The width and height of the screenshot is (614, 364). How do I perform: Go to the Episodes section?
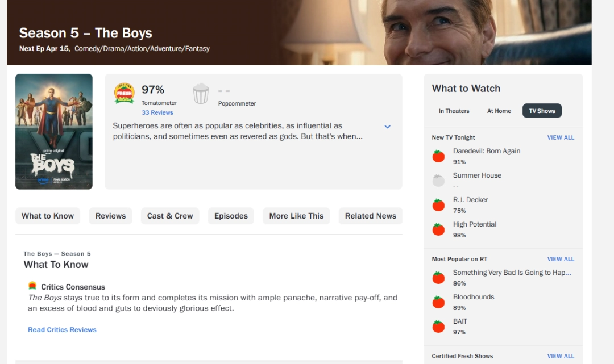pos(231,216)
